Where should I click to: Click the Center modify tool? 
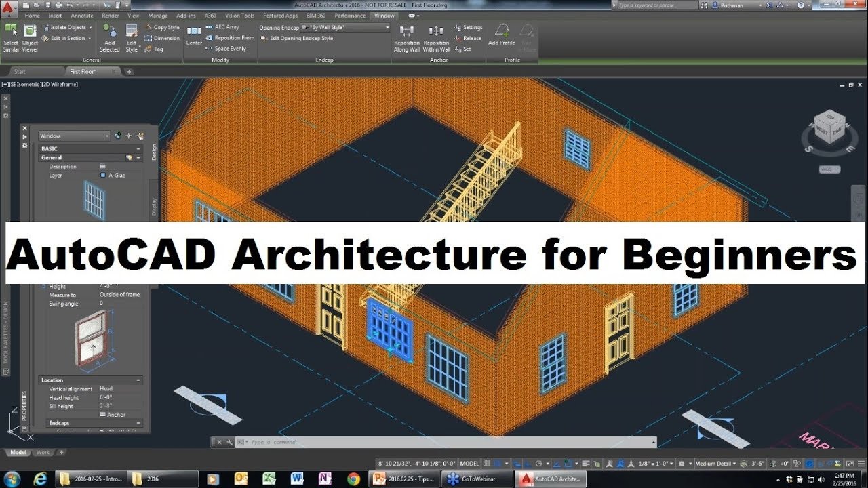pyautogui.click(x=194, y=36)
